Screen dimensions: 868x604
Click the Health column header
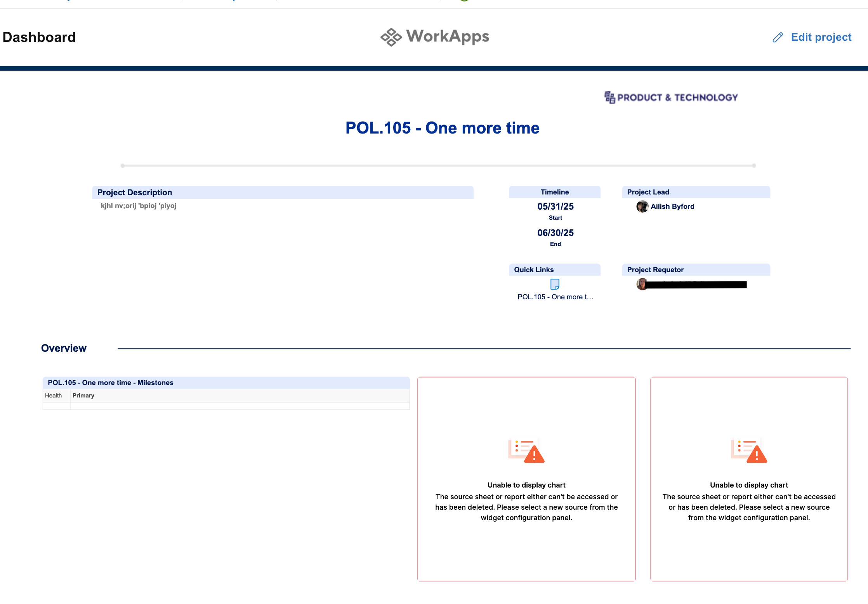53,396
